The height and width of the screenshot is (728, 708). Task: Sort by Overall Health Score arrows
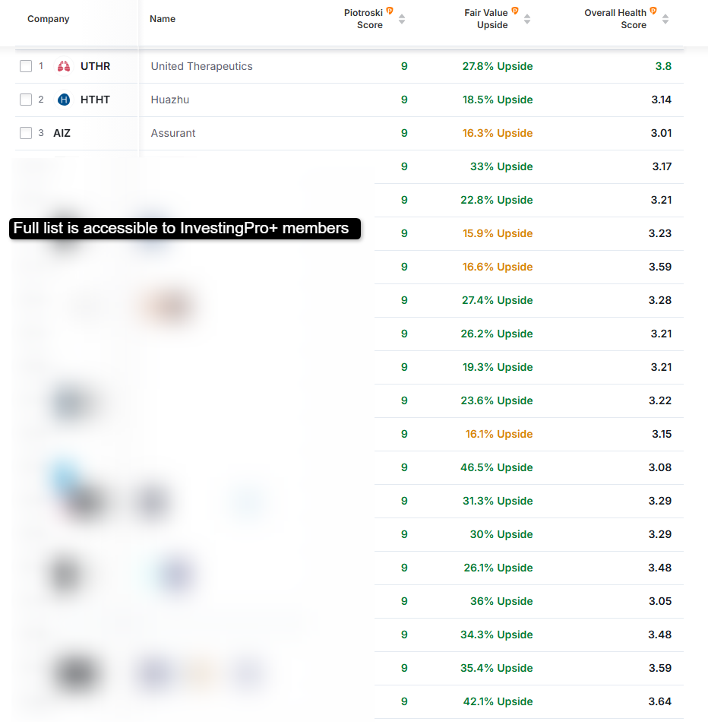coord(665,19)
